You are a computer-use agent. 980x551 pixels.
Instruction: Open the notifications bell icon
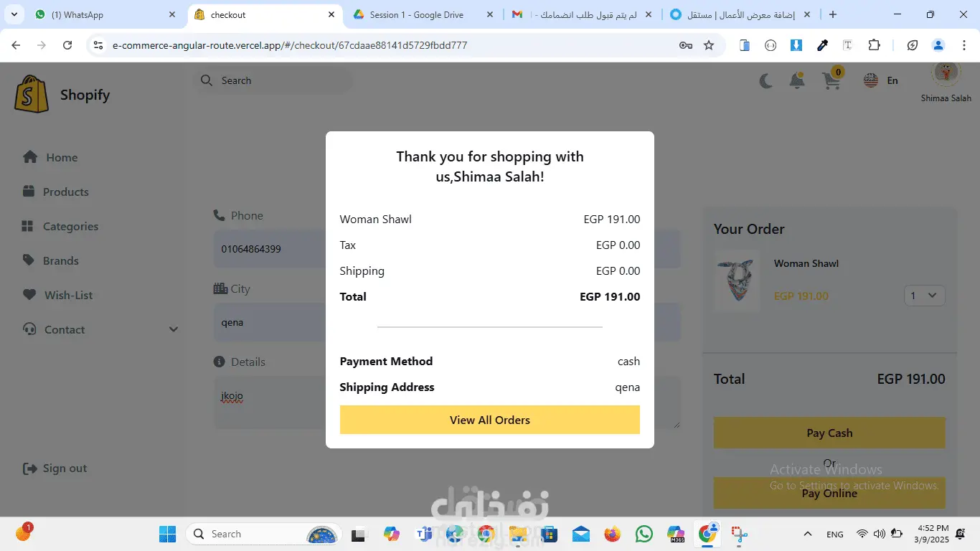click(x=797, y=81)
